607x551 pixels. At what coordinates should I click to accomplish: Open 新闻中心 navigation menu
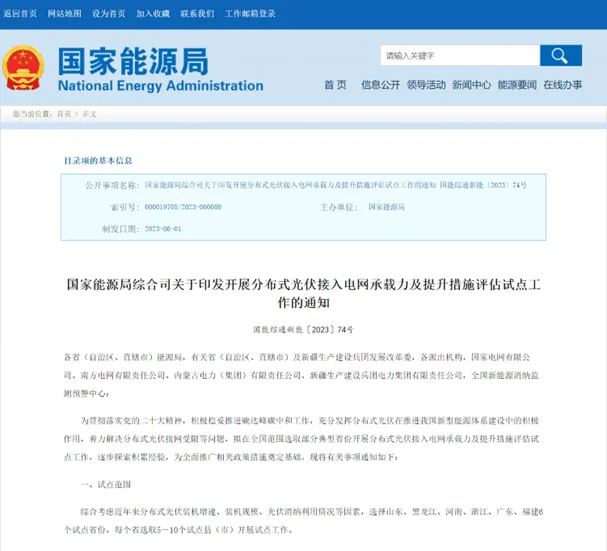[471, 85]
